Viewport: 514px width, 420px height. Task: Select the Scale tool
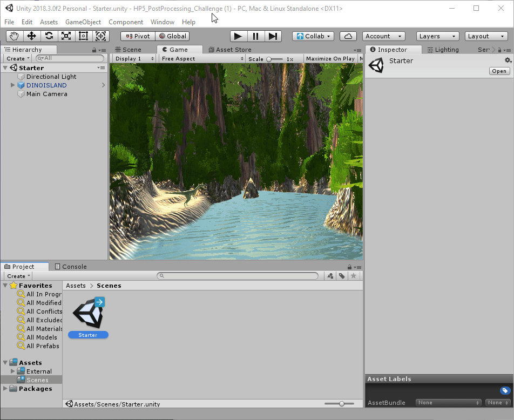66,36
